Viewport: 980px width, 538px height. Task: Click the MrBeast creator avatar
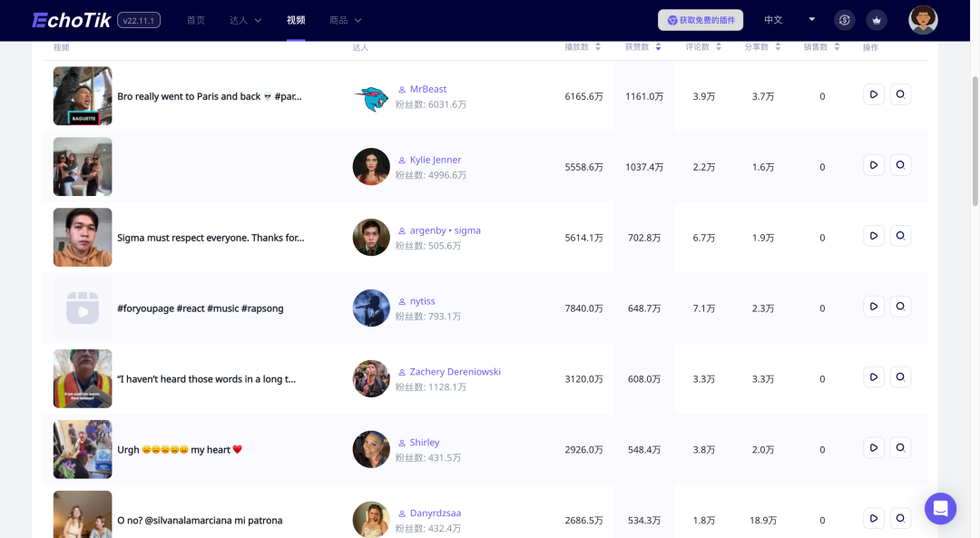371,96
